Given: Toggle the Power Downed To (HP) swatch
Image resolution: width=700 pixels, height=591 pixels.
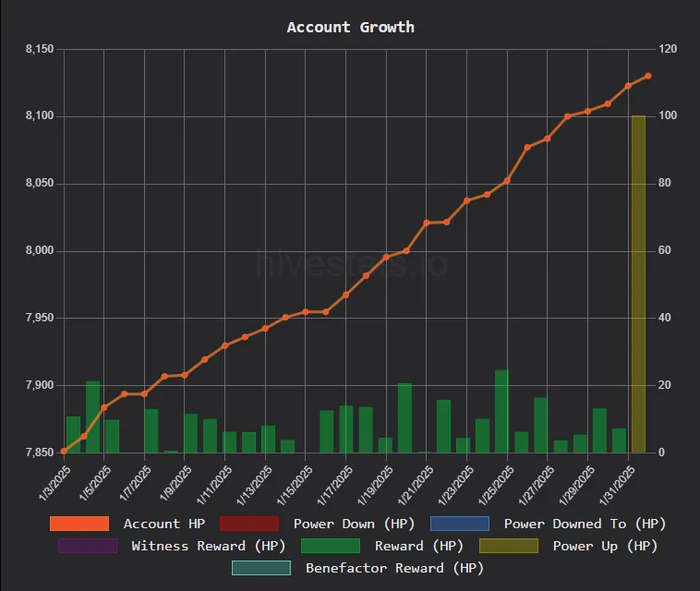Looking at the screenshot, I should point(460,524).
